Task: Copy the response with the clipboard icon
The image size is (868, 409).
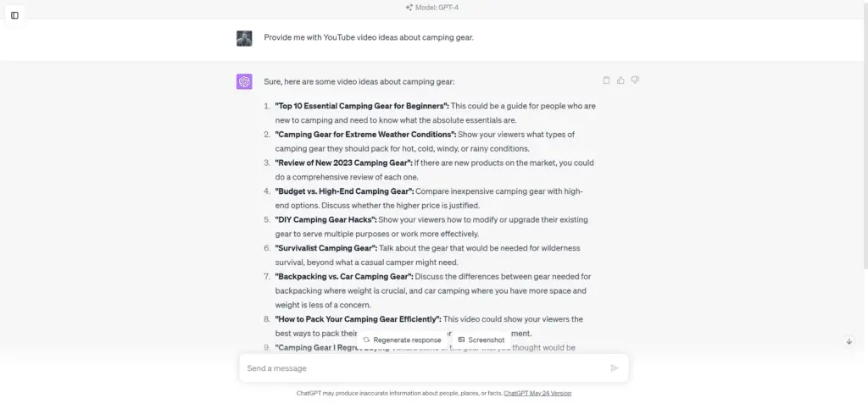Action: point(606,80)
